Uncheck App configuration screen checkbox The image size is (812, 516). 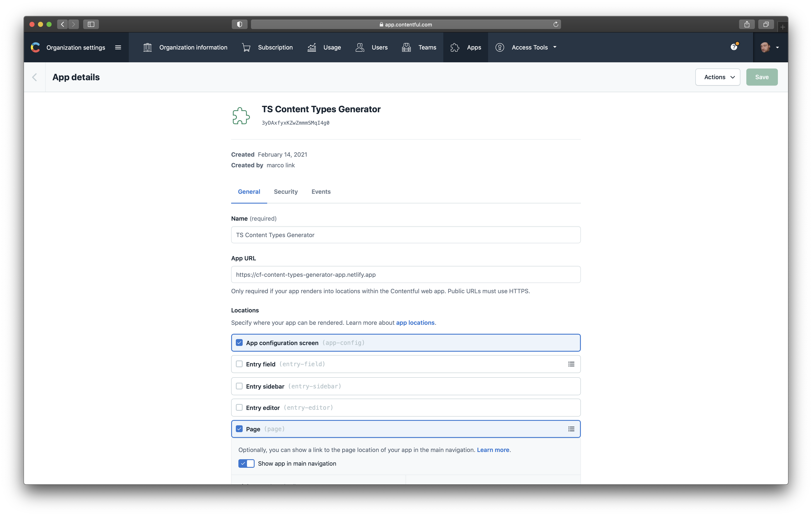239,343
